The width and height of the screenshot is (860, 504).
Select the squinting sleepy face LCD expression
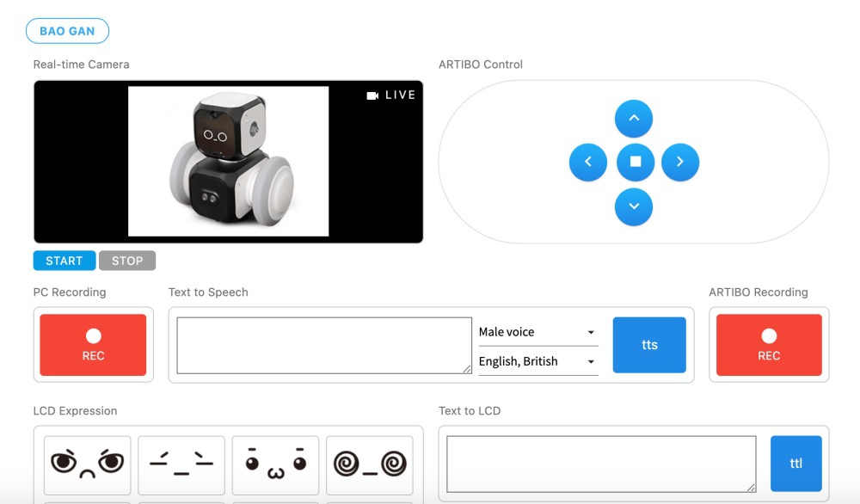coord(181,465)
